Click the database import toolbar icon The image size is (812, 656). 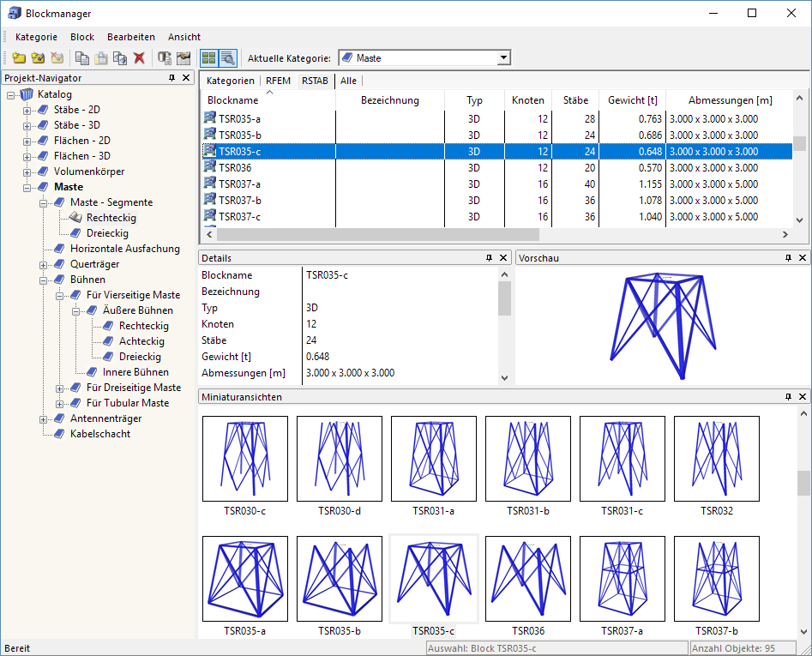[164, 58]
